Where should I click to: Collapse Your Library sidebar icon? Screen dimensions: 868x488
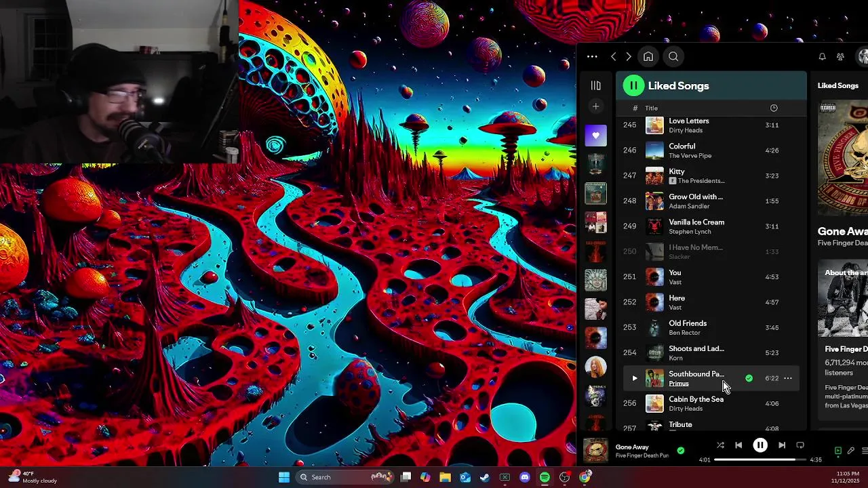(x=595, y=85)
